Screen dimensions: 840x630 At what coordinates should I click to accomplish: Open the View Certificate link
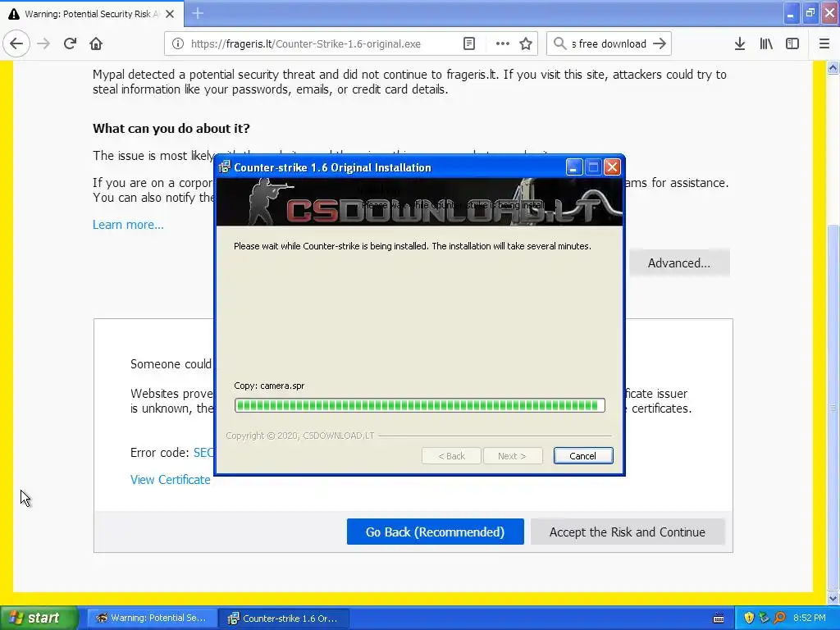tap(171, 480)
